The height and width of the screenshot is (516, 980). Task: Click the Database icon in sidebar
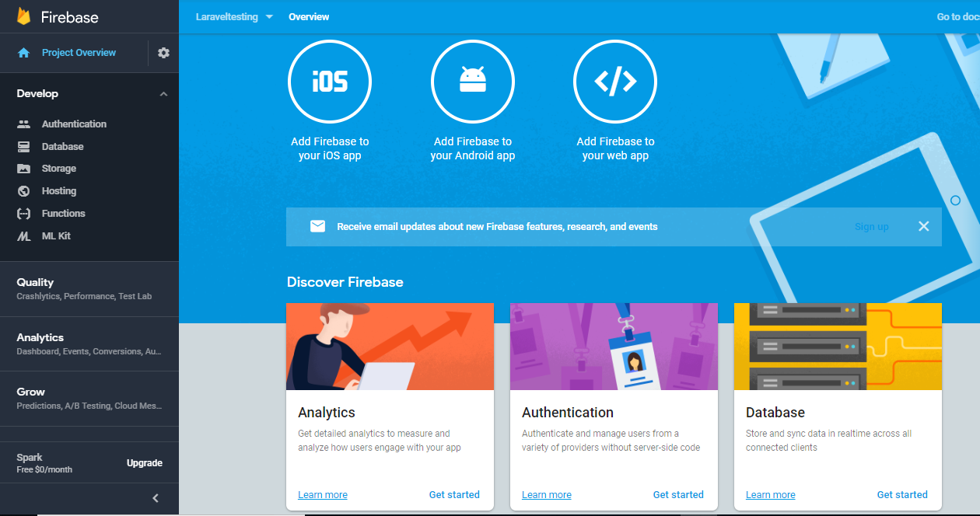click(24, 147)
